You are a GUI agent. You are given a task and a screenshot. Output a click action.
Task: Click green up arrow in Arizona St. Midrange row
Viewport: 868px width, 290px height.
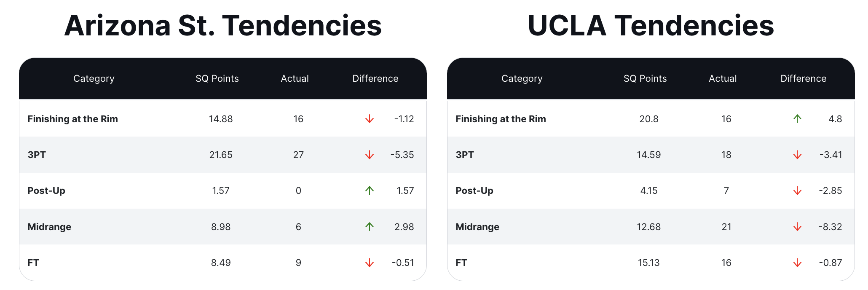[x=370, y=227]
